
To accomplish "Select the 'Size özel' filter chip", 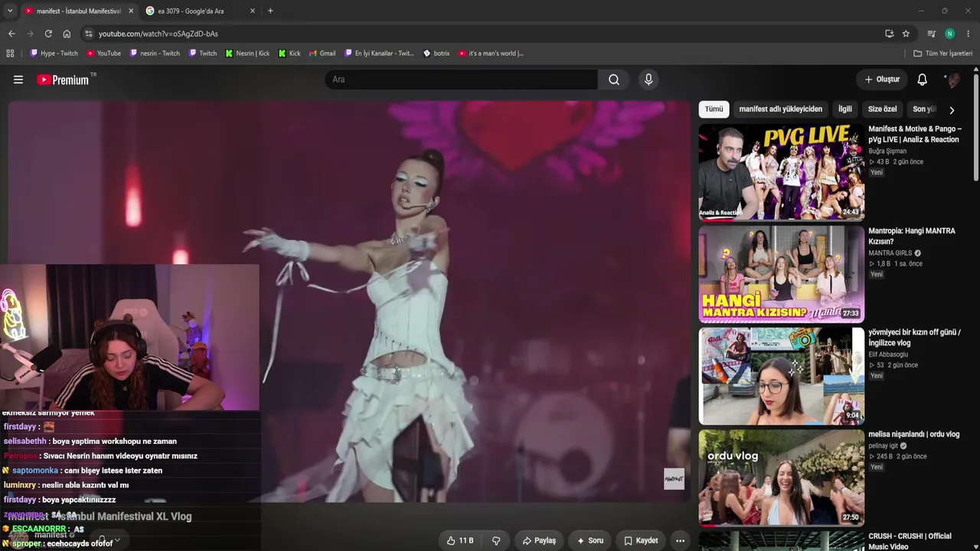I will point(882,109).
